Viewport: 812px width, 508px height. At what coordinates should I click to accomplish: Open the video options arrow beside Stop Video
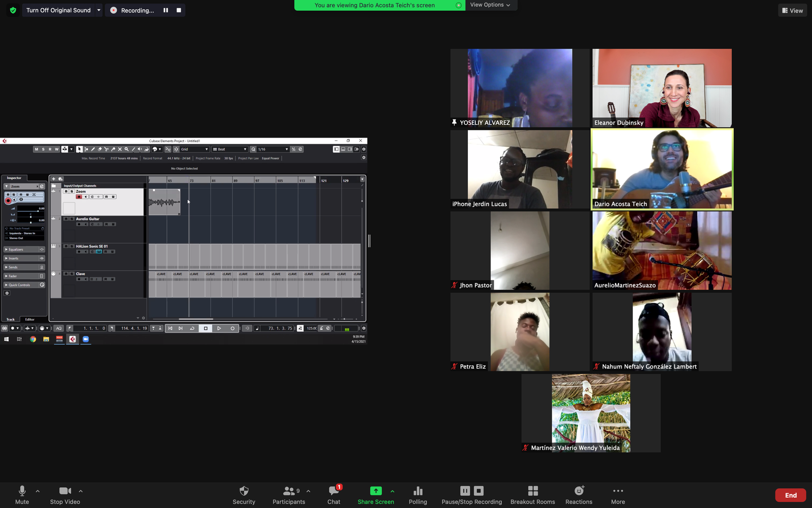pos(81,491)
